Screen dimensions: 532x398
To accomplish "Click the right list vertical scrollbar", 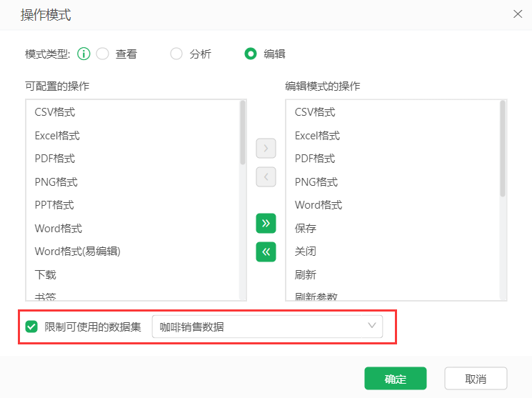I will 503,148.
